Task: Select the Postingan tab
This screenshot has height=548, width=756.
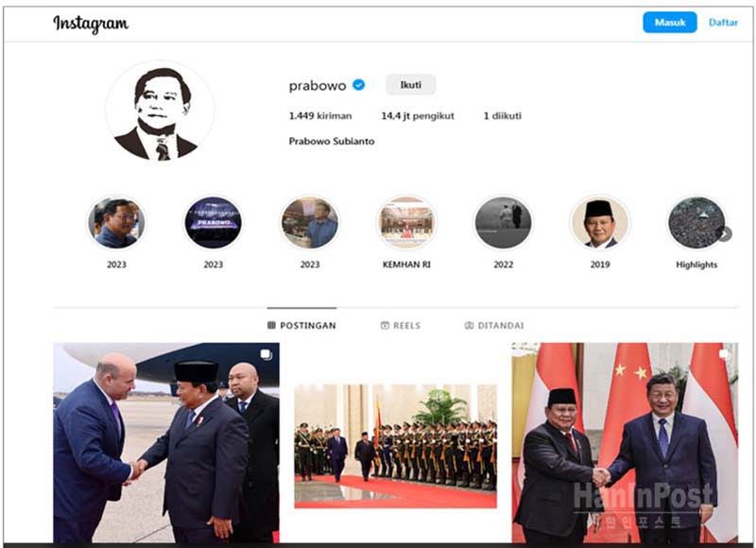Action: tap(301, 325)
